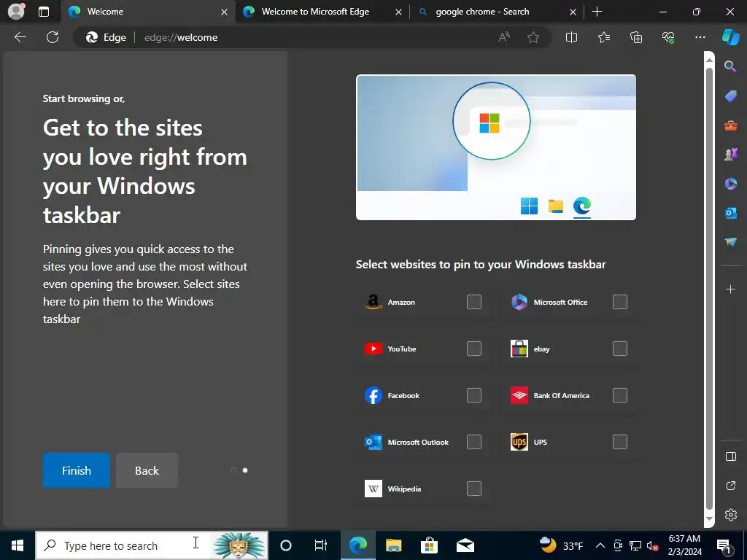747x560 pixels.
Task: Click scrollbar down arrow
Action: [709, 519]
